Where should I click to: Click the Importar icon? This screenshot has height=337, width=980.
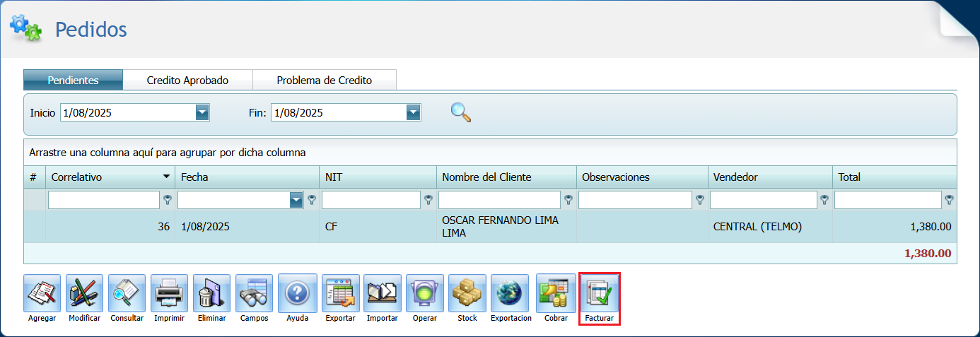tap(382, 293)
